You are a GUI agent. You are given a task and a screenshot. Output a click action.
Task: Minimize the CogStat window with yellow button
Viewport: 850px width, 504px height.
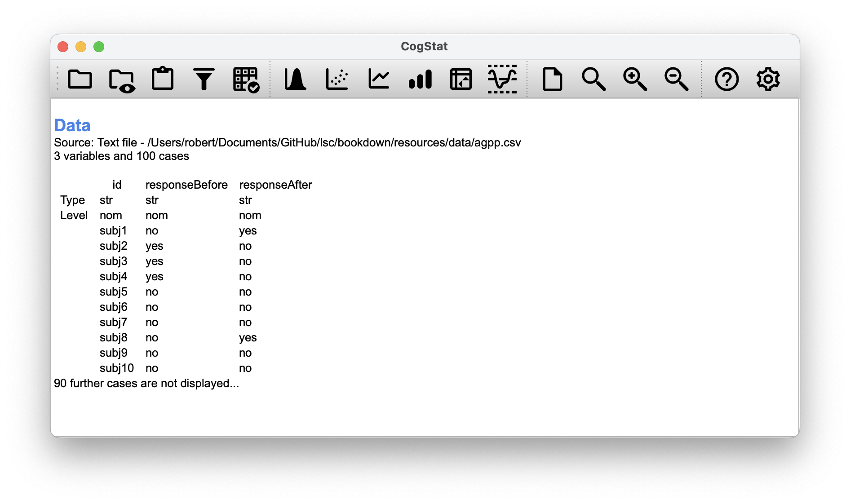(81, 47)
